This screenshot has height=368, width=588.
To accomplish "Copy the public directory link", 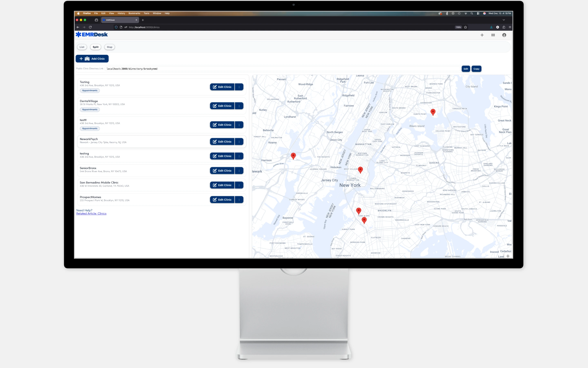I will [x=476, y=69].
